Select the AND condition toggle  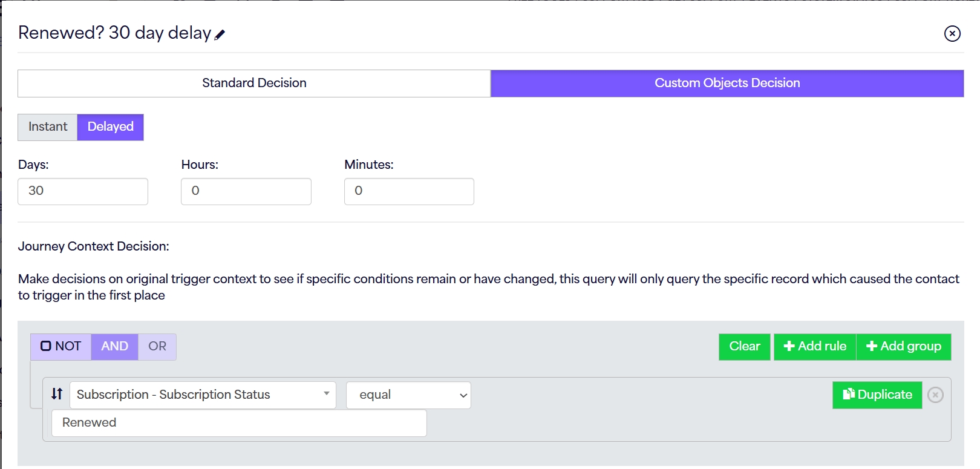[x=114, y=347]
